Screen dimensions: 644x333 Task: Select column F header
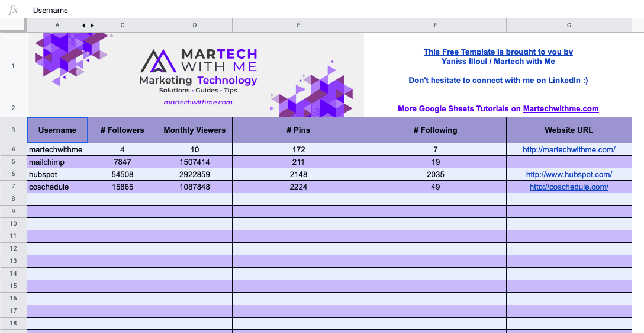click(436, 25)
